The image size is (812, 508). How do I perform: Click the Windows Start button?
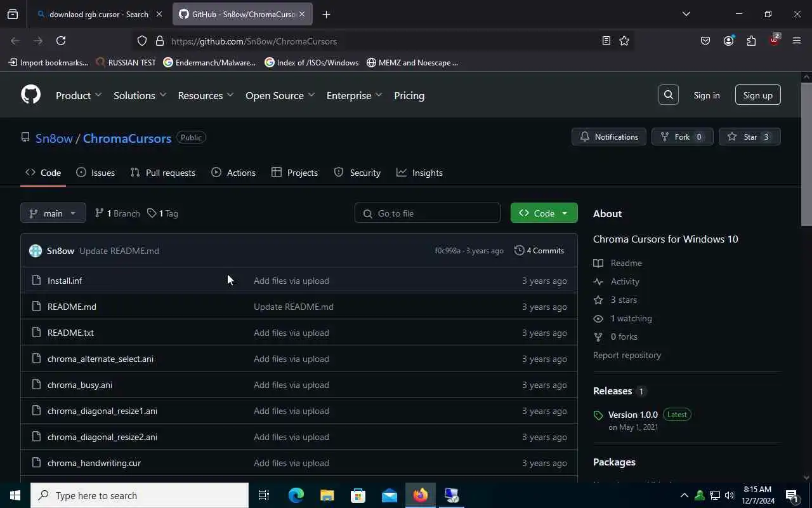click(x=15, y=495)
